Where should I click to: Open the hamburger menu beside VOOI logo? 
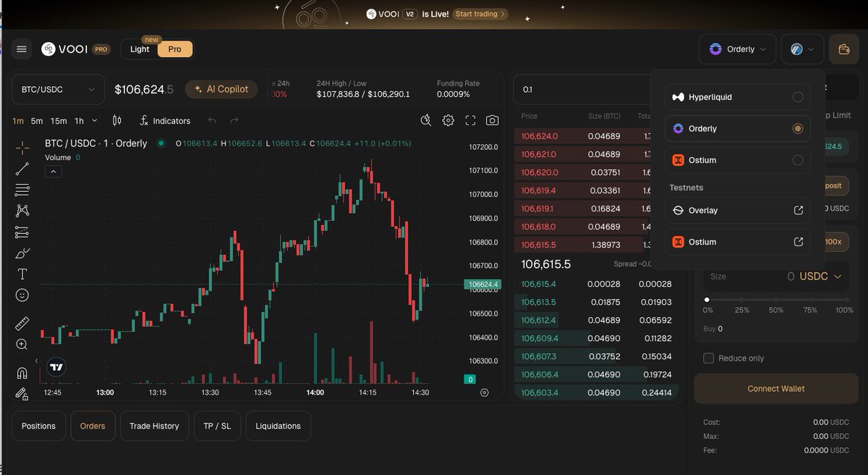point(22,49)
